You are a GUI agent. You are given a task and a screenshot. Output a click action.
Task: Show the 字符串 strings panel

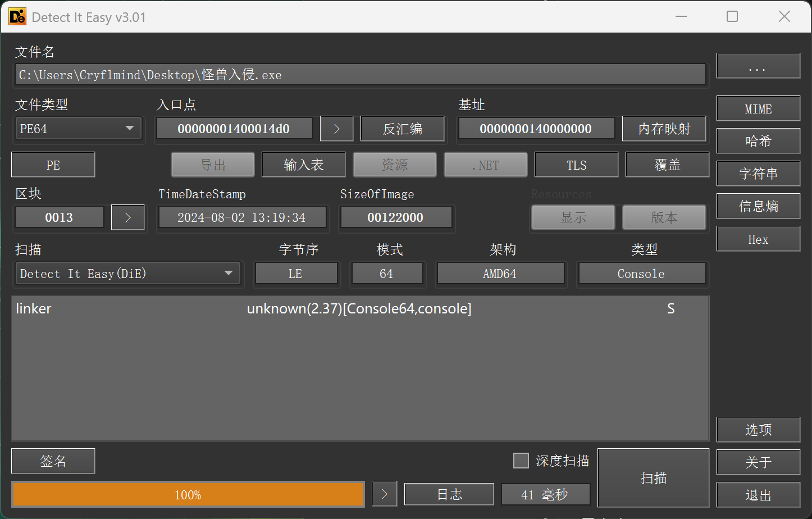pos(758,174)
